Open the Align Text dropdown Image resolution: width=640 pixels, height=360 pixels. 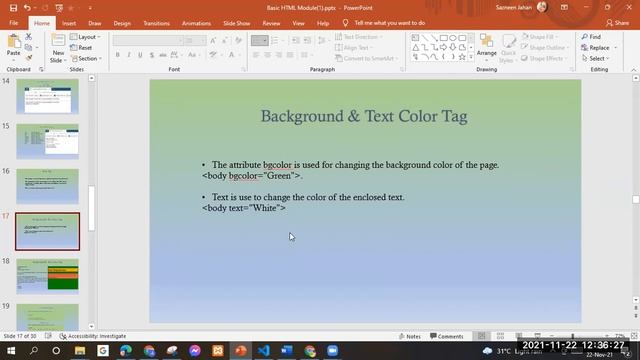pos(354,48)
